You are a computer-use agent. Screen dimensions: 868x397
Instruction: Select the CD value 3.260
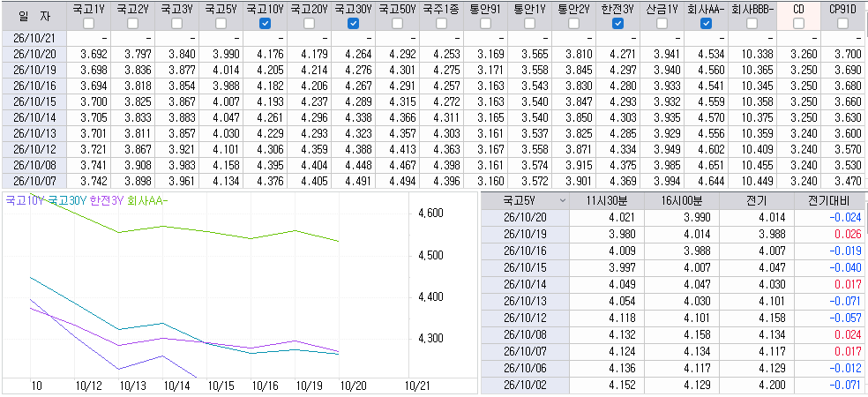tap(804, 54)
